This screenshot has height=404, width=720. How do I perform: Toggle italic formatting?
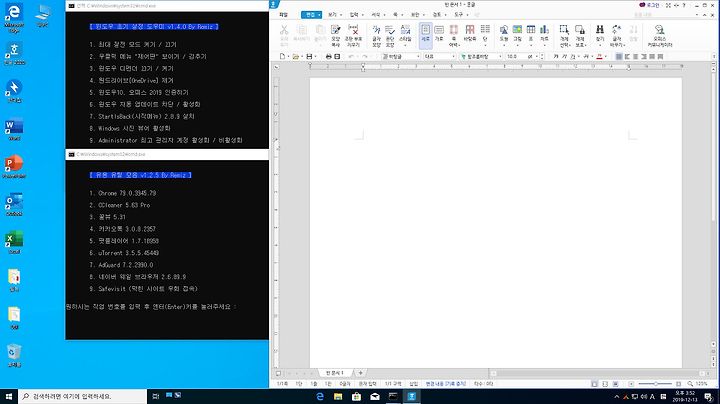[564, 56]
